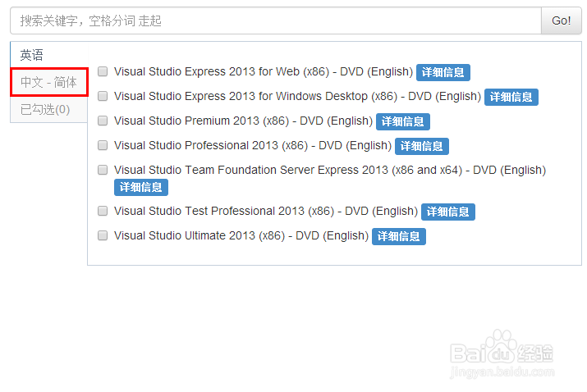Click Visual Studio Express 2013 for Web text

(x=264, y=71)
